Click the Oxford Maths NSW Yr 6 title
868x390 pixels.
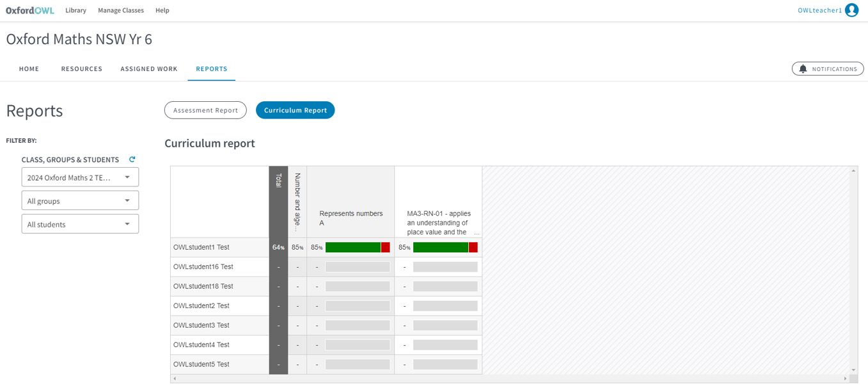[79, 39]
